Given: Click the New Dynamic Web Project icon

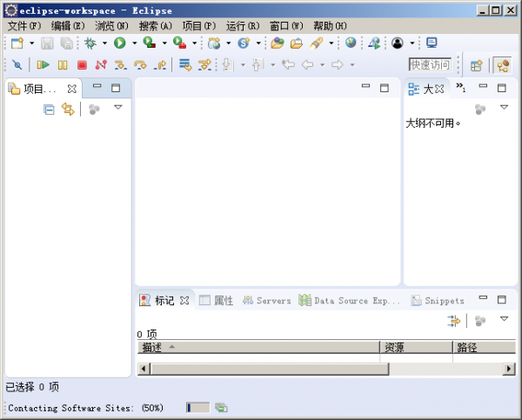Looking at the screenshot, I should 214,43.
